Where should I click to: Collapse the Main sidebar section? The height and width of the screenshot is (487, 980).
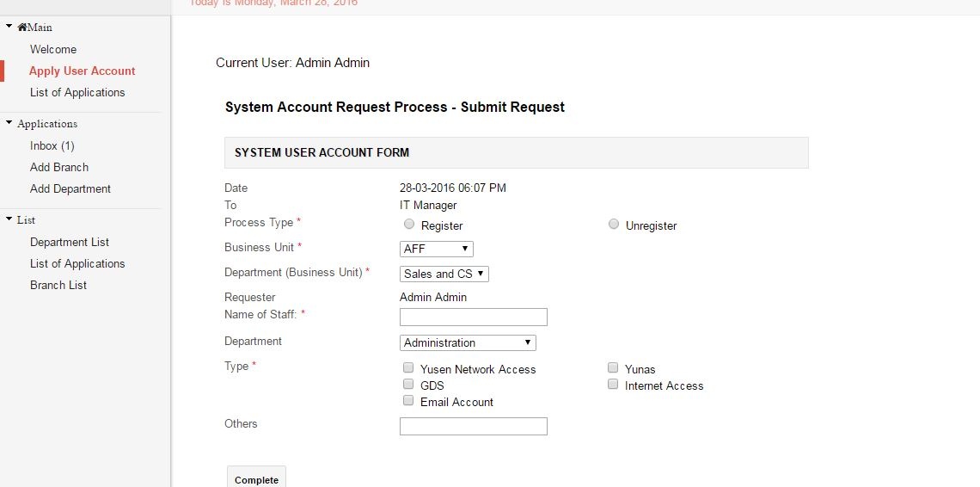(9, 27)
